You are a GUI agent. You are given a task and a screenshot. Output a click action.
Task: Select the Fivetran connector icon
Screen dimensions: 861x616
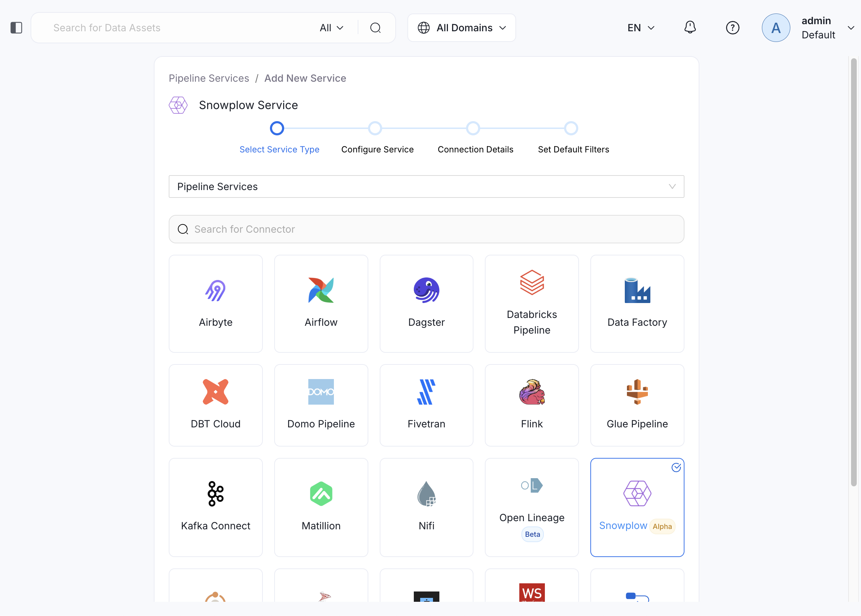(x=426, y=392)
